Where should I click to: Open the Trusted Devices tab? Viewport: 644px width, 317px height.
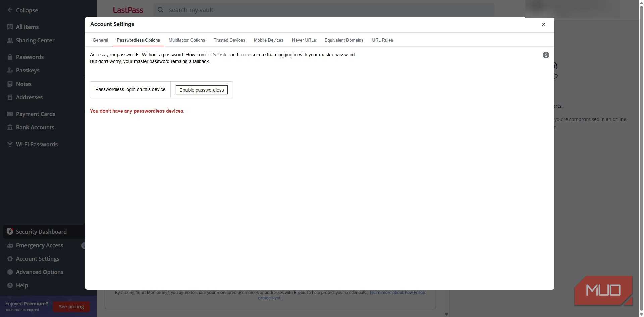[x=229, y=40]
